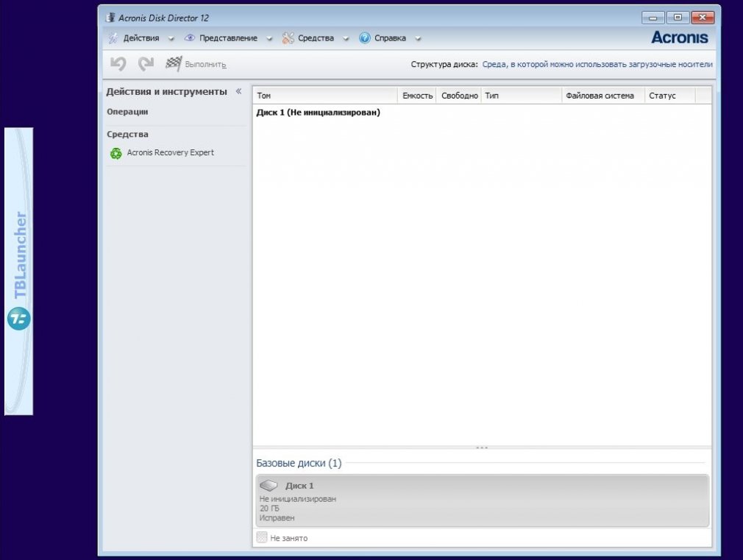Click the Acronis brand logo
Viewport: 743px width, 560px height.
[x=680, y=38]
